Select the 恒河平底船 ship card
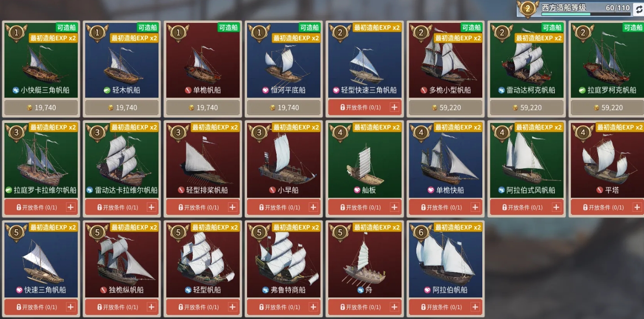This screenshot has width=644, height=319. [284, 60]
